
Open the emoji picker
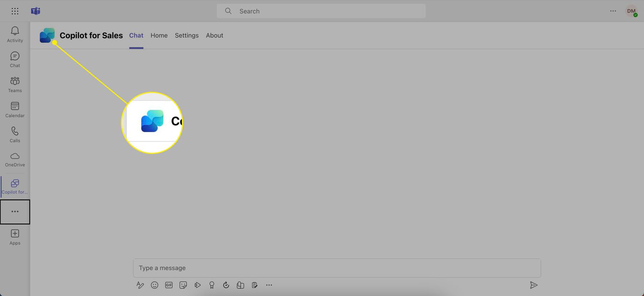[155, 285]
